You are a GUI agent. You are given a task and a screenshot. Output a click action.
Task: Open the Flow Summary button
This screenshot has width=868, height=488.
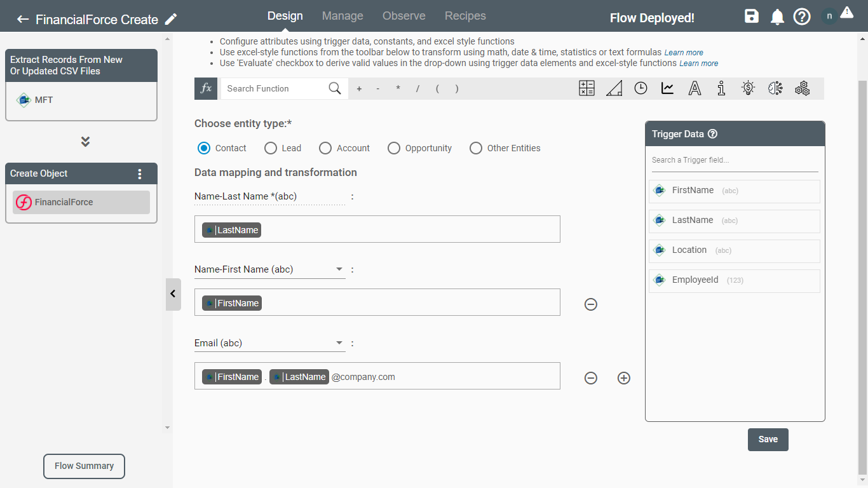point(84,466)
